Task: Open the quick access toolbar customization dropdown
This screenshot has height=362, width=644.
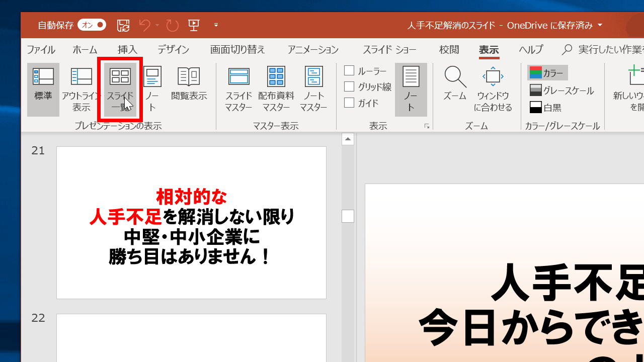Action: [216, 25]
